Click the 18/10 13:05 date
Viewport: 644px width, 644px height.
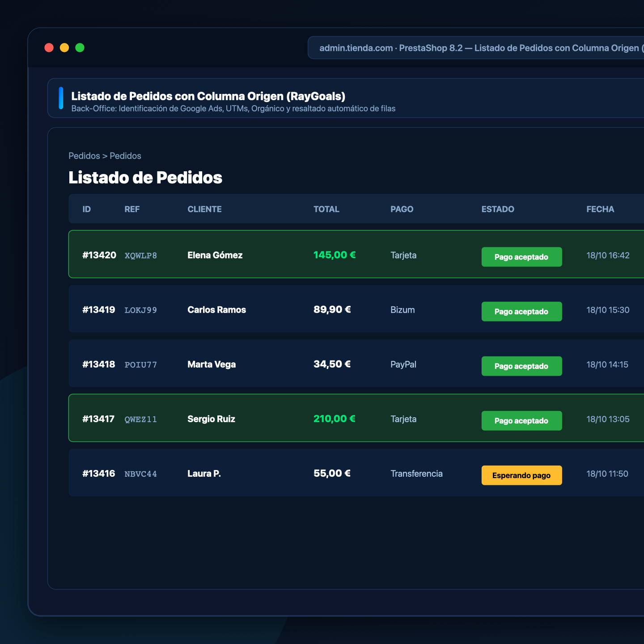tap(608, 419)
